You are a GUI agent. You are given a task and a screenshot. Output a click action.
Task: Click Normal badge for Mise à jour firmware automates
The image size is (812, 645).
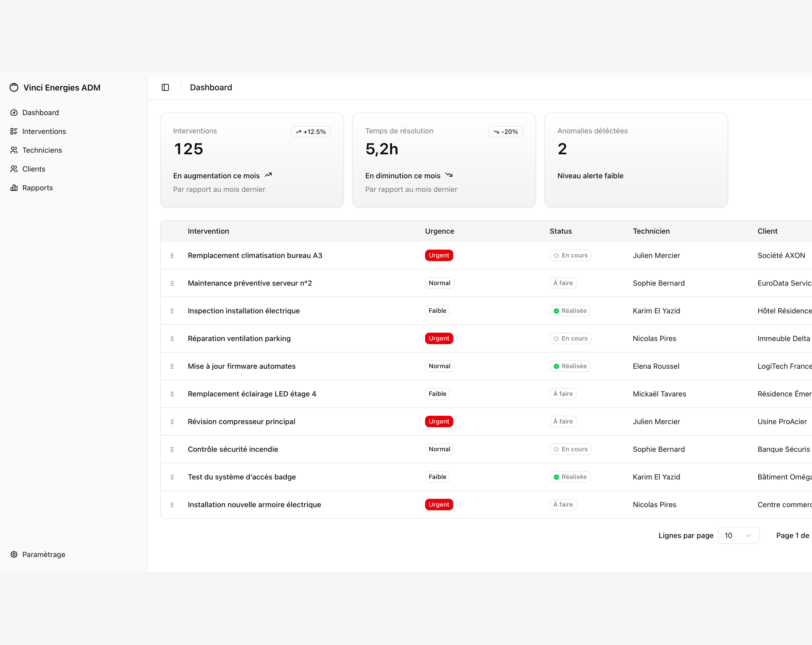[440, 366]
